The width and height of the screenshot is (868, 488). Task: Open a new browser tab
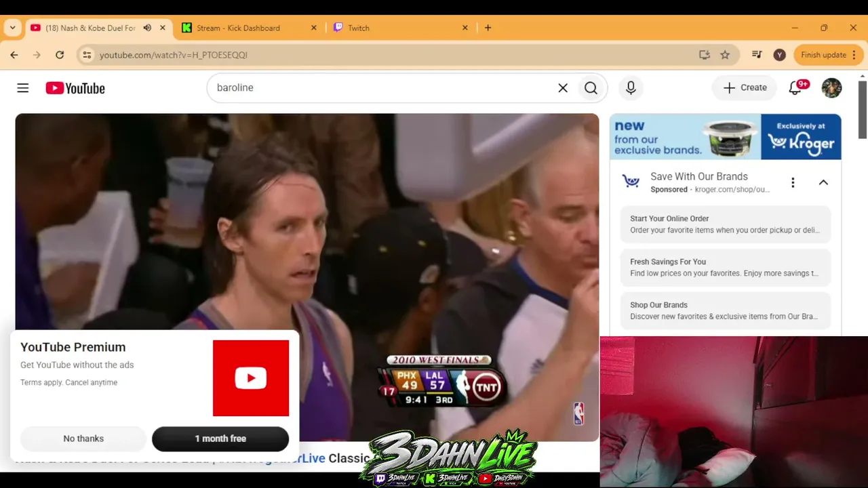click(x=488, y=28)
